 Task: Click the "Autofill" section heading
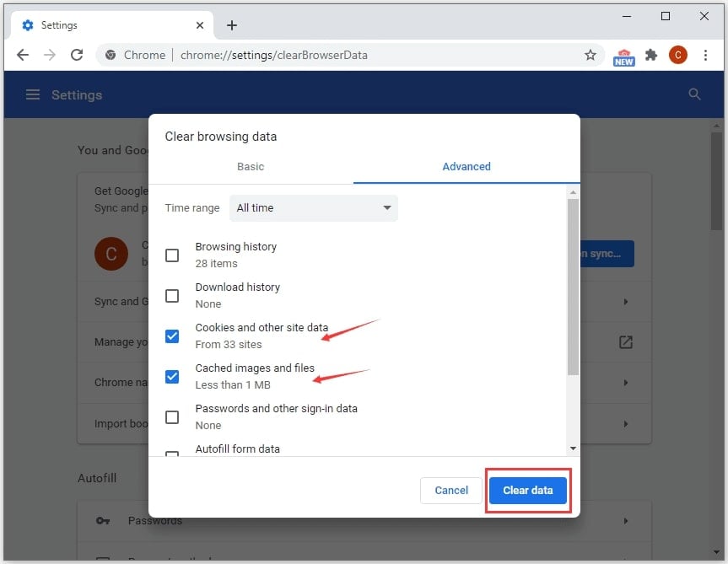pyautogui.click(x=97, y=478)
